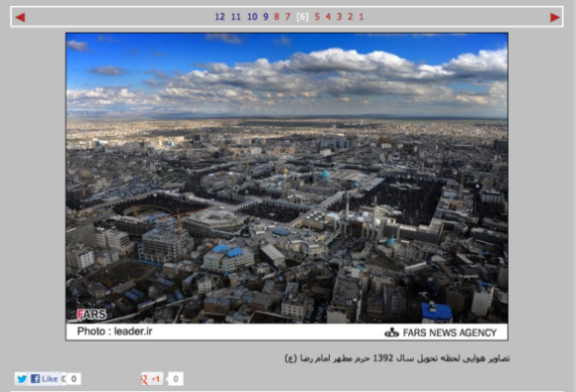This screenshot has width=576, height=392.
Task: Select gallery page 8
Action: (277, 17)
